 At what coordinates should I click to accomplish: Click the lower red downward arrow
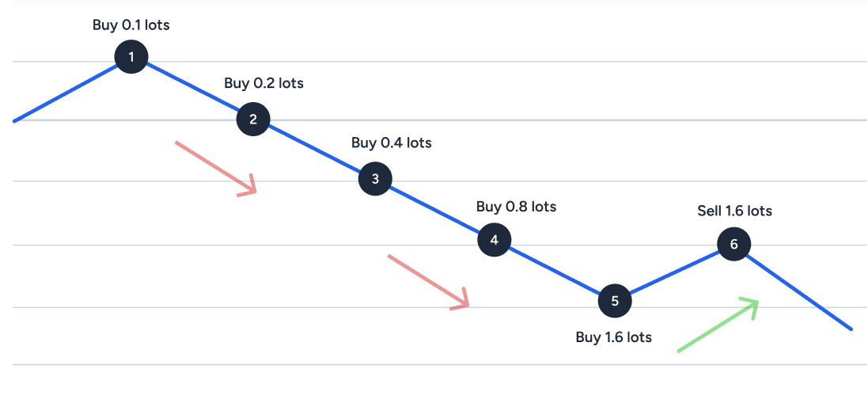(428, 281)
